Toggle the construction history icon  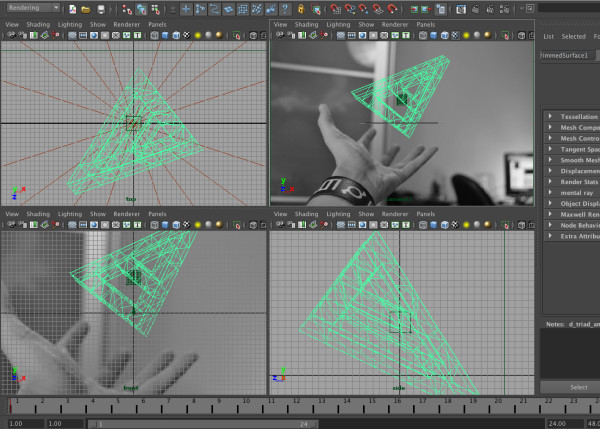[441, 9]
